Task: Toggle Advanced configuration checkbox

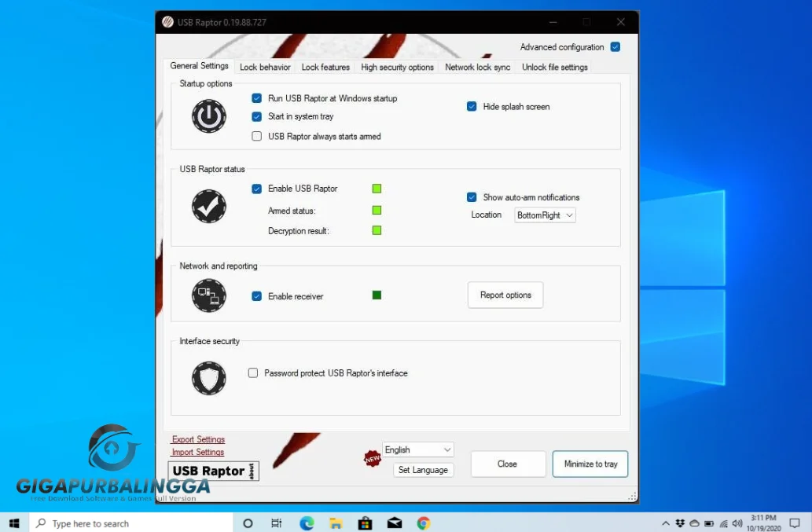Action: [x=615, y=47]
